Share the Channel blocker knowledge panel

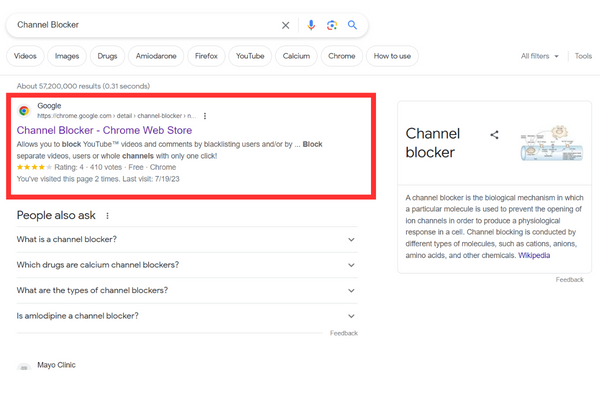coord(494,135)
